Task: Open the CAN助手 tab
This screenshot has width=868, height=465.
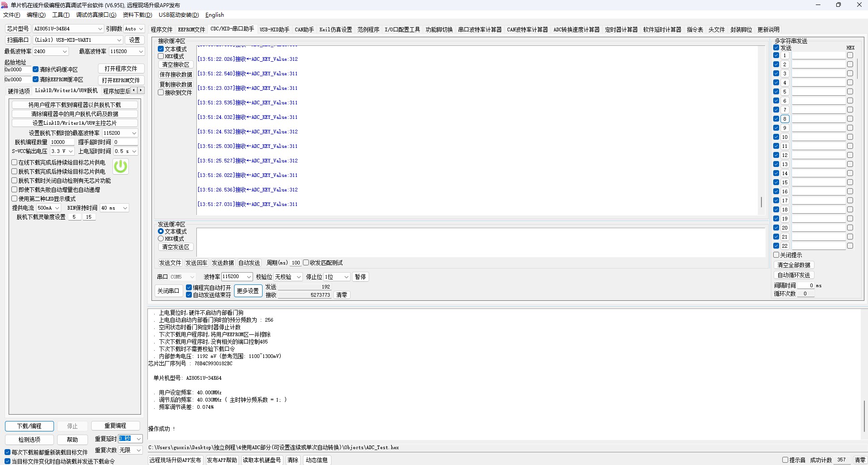Action: pyautogui.click(x=304, y=29)
